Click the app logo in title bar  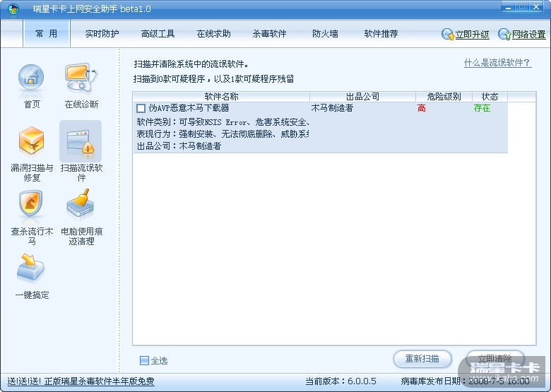click(13, 8)
